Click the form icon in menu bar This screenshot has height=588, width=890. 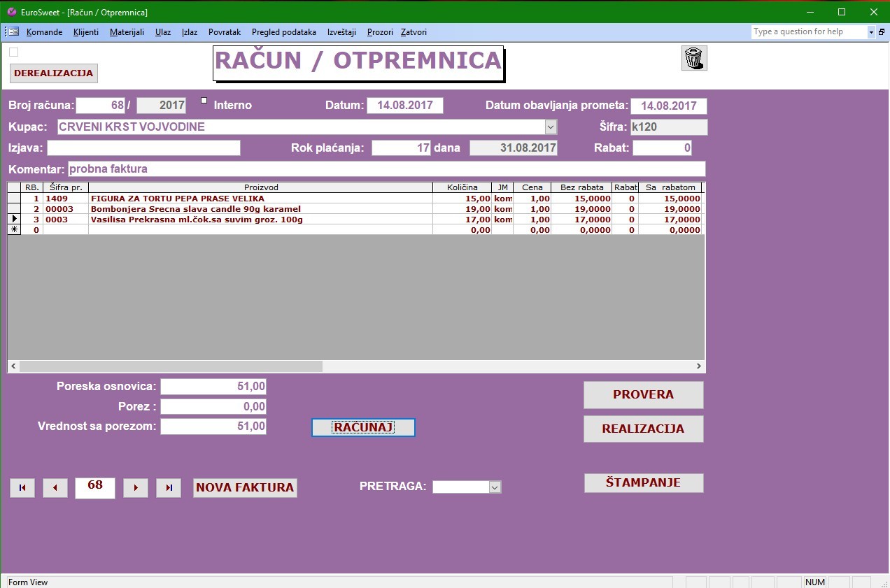pyautogui.click(x=13, y=31)
